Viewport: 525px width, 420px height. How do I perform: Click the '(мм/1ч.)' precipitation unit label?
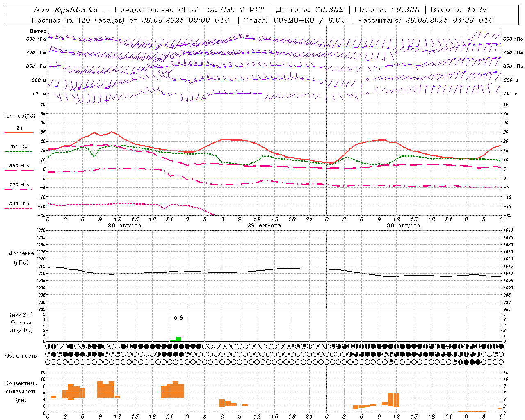pyautogui.click(x=21, y=331)
